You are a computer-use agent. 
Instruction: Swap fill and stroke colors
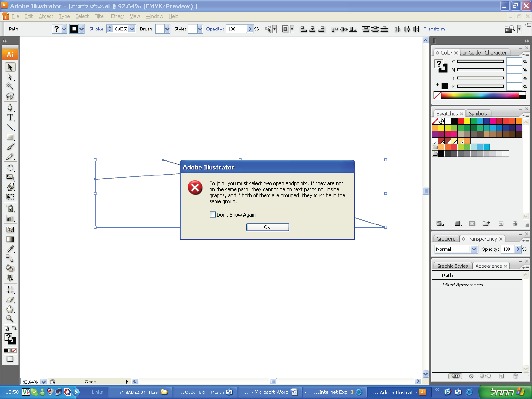tap(14, 328)
